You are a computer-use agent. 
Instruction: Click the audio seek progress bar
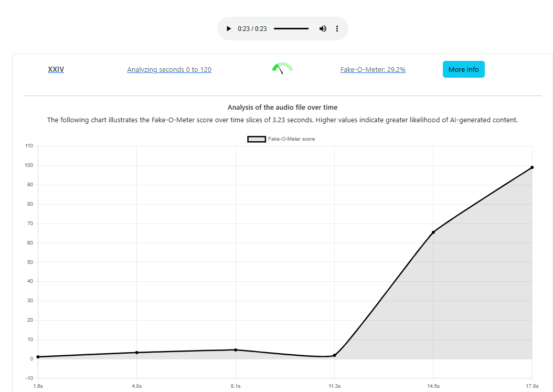point(291,29)
